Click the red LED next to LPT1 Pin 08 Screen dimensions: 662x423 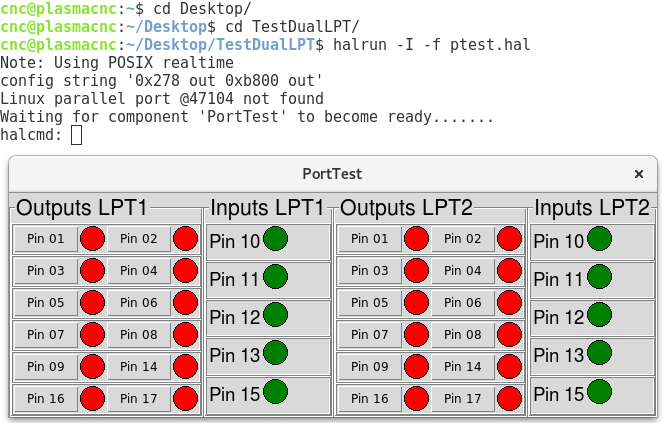pyautogui.click(x=185, y=334)
